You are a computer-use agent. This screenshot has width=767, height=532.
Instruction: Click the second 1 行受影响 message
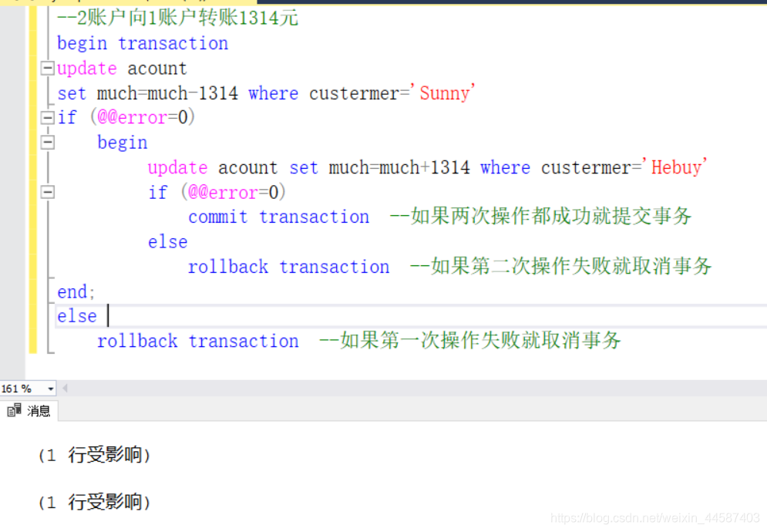94,502
